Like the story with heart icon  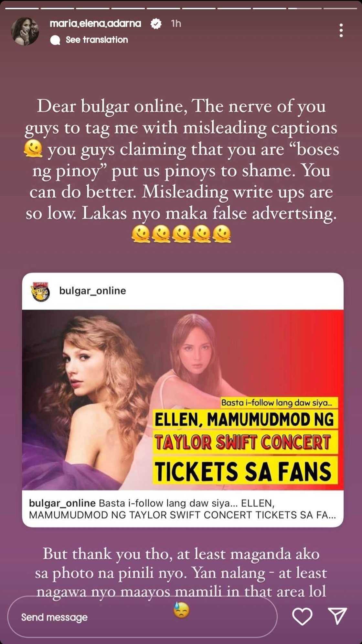[302, 616]
